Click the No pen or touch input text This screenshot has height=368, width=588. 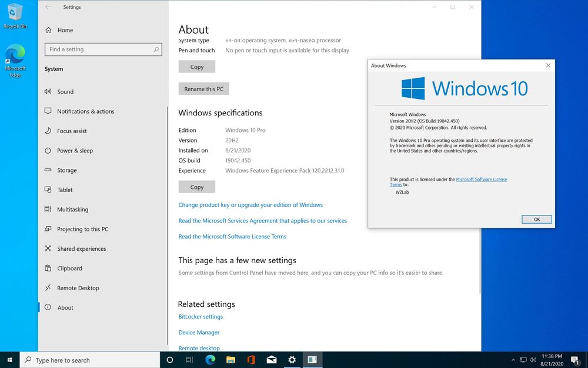tap(288, 50)
